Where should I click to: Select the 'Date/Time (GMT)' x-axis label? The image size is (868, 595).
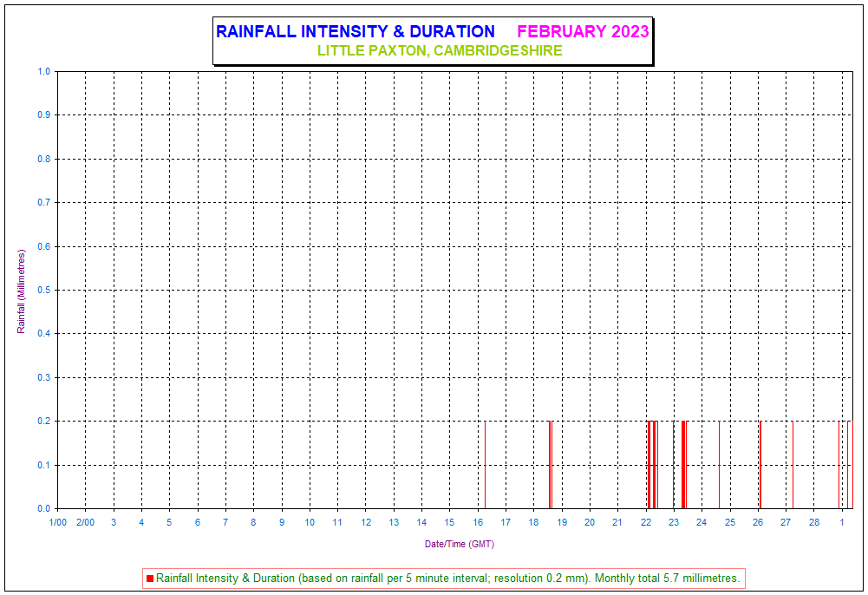tap(460, 544)
